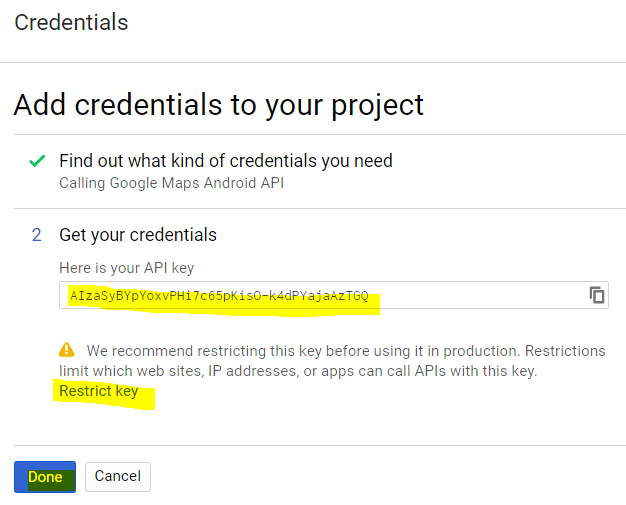
Task: Click the yellow warning triangle icon
Action: (67, 350)
